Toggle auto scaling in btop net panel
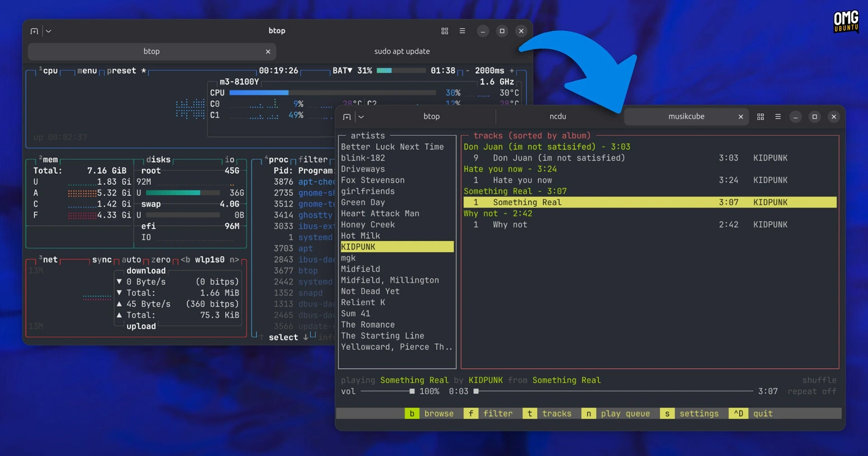 coord(131,260)
